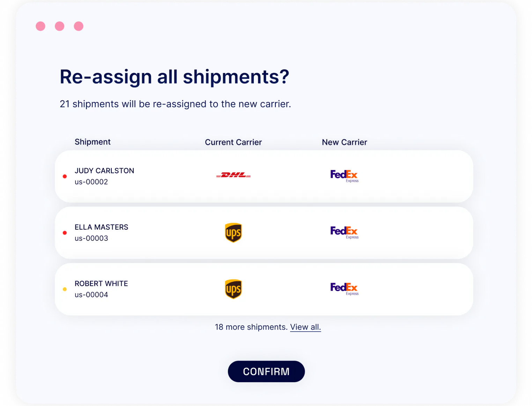Click FedEx Express logo in Robert White row

(344, 288)
